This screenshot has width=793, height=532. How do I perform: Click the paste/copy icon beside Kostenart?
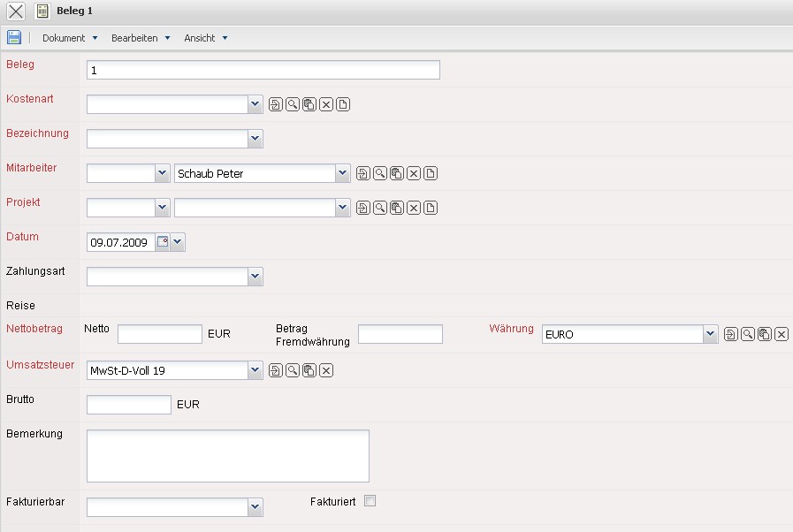click(x=309, y=105)
